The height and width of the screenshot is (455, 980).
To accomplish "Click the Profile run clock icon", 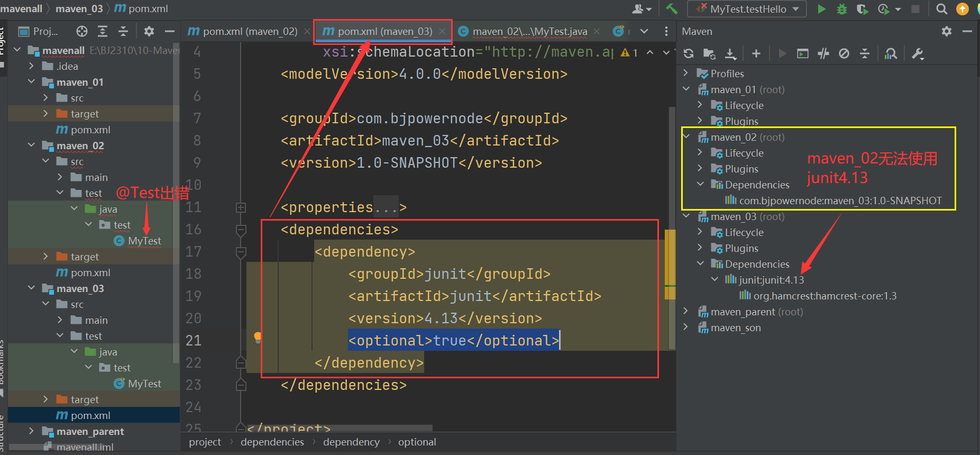I will 884,9.
